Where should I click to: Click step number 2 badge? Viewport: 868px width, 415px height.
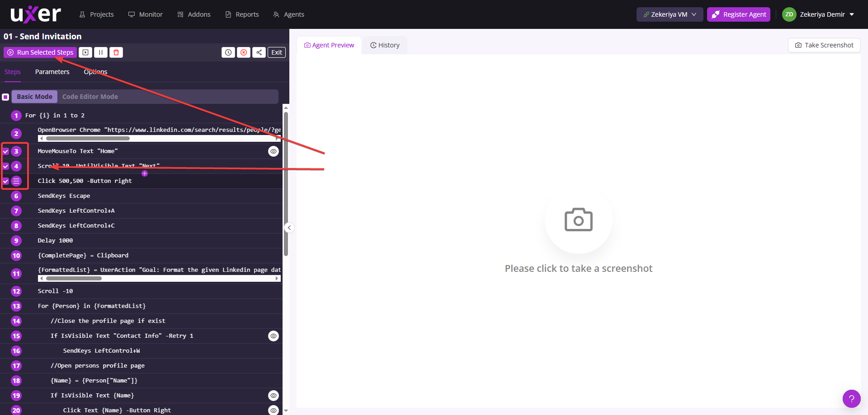(16, 134)
